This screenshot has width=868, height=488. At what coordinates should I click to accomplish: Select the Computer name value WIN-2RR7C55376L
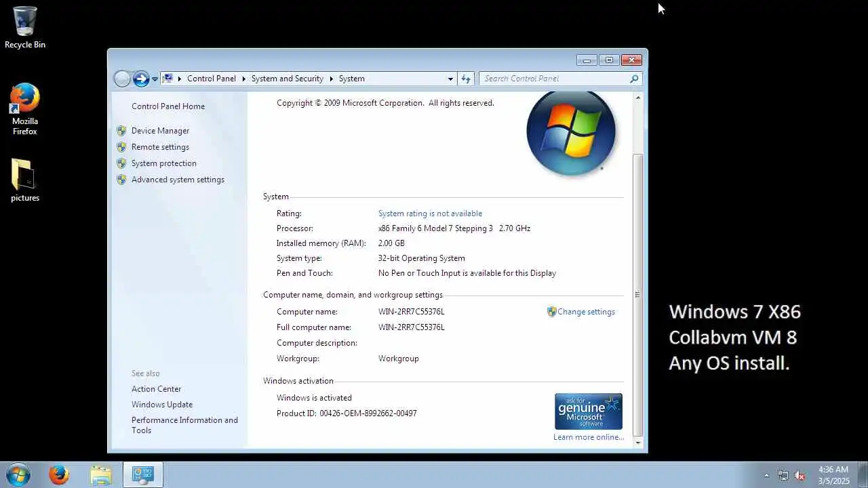pos(412,312)
